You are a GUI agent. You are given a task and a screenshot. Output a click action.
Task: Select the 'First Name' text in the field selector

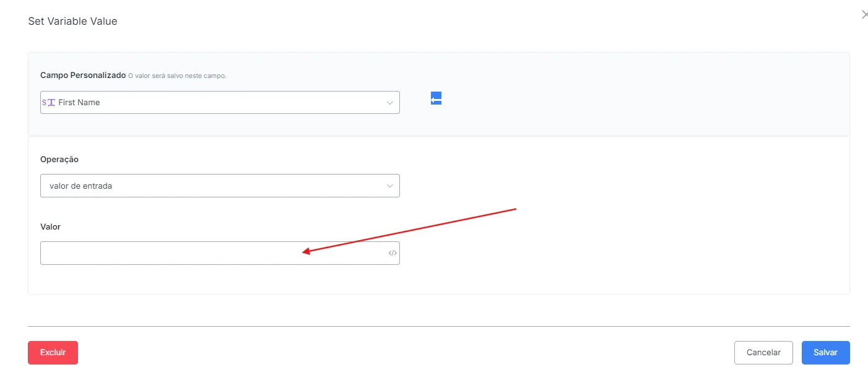pyautogui.click(x=79, y=102)
